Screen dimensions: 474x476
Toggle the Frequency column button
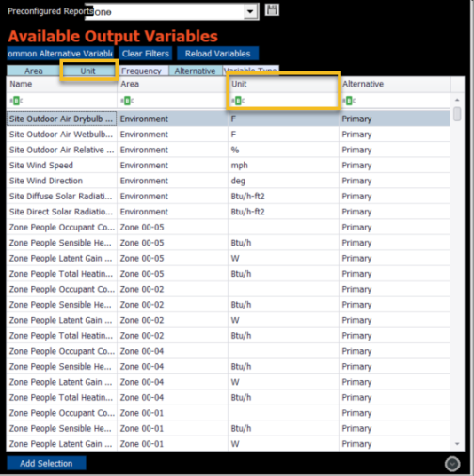143,71
